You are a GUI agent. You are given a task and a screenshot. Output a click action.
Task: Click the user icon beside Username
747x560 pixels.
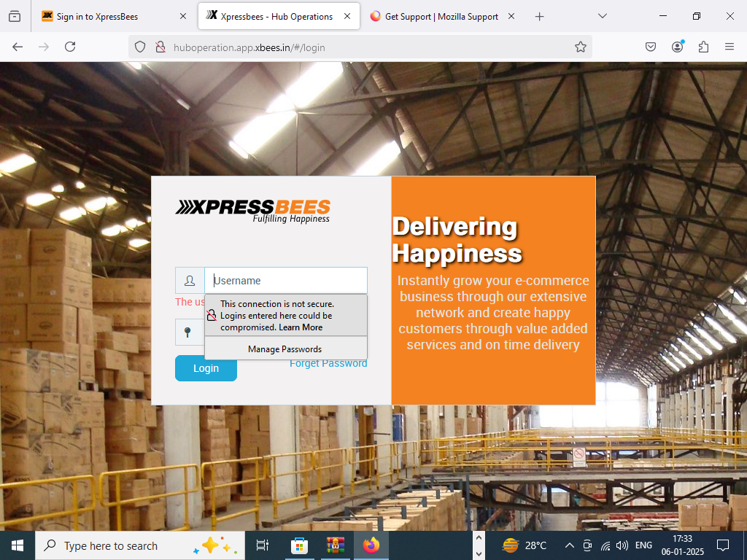(x=190, y=281)
